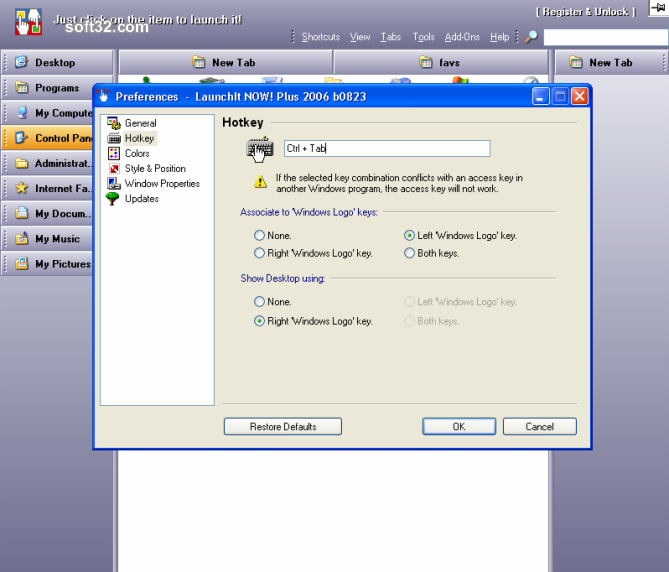Click the My Documents sidebar icon
Image resolution: width=669 pixels, height=572 pixels.
tap(21, 213)
